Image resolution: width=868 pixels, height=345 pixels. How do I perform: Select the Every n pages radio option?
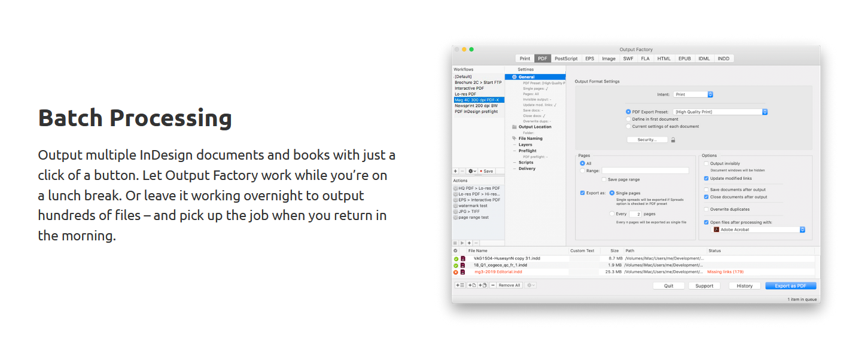coord(612,213)
